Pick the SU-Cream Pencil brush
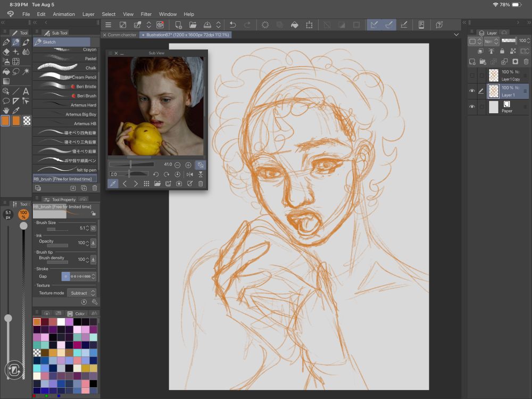Viewport: 532px width, 399px height. pos(65,77)
